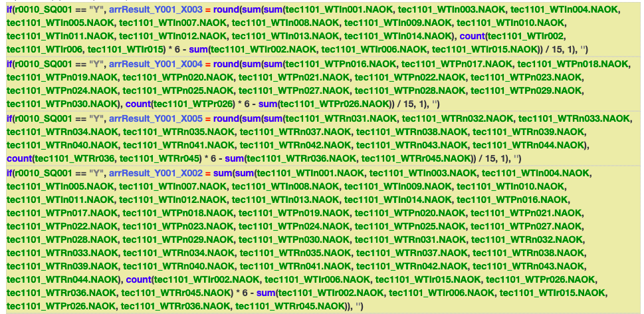
Task: Click the if keyword on the arrResult_Y001_X005 line
Action: (9, 118)
